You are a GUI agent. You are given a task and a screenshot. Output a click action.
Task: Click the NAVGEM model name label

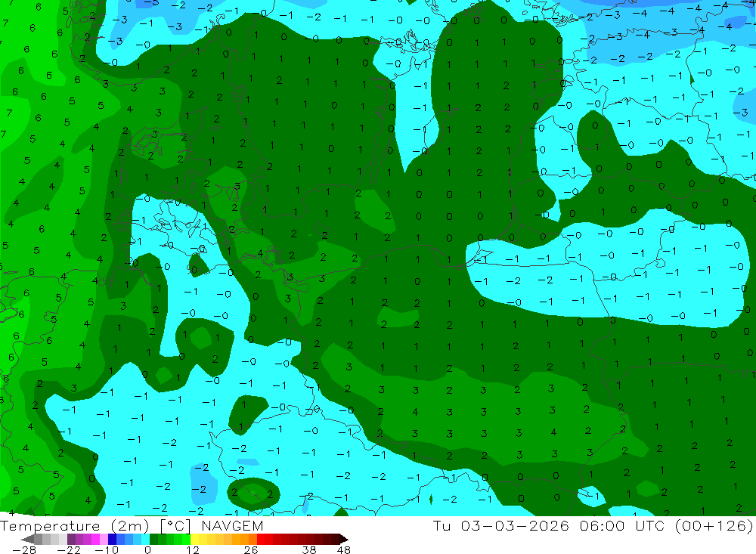click(x=232, y=525)
